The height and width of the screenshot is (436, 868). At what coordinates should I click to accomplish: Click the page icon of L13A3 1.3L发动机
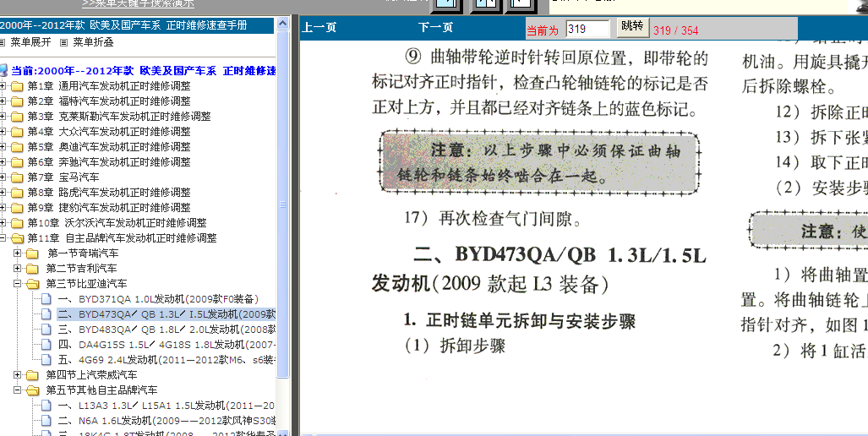46,406
